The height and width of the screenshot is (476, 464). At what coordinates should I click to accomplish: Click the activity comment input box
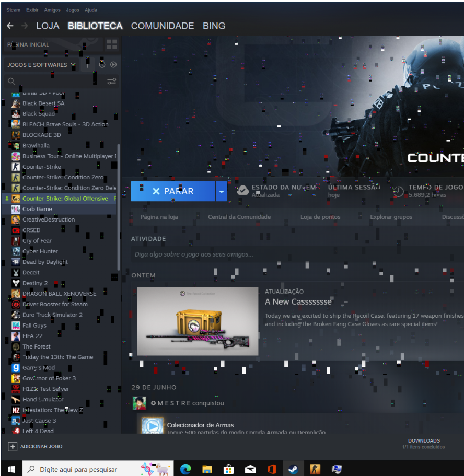point(298,254)
